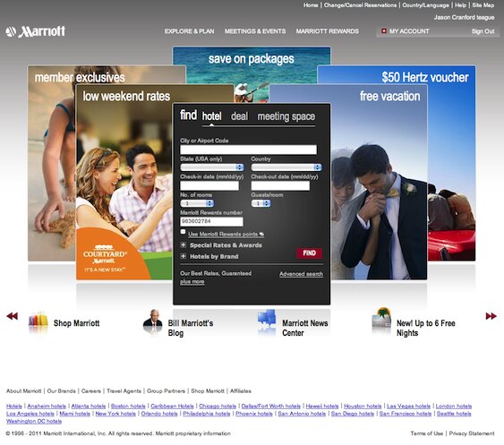Open Marriott Rewards menu
This screenshot has height=445, width=504.
click(x=328, y=31)
